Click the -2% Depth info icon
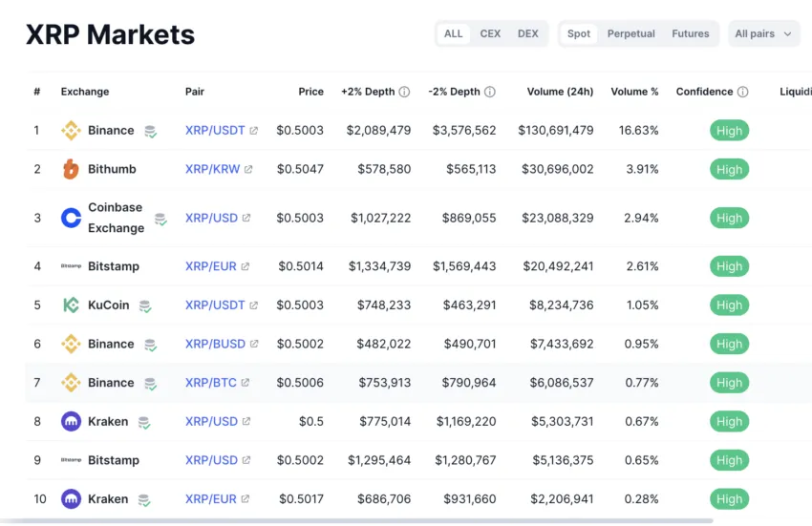This screenshot has height=526, width=812. pos(490,93)
